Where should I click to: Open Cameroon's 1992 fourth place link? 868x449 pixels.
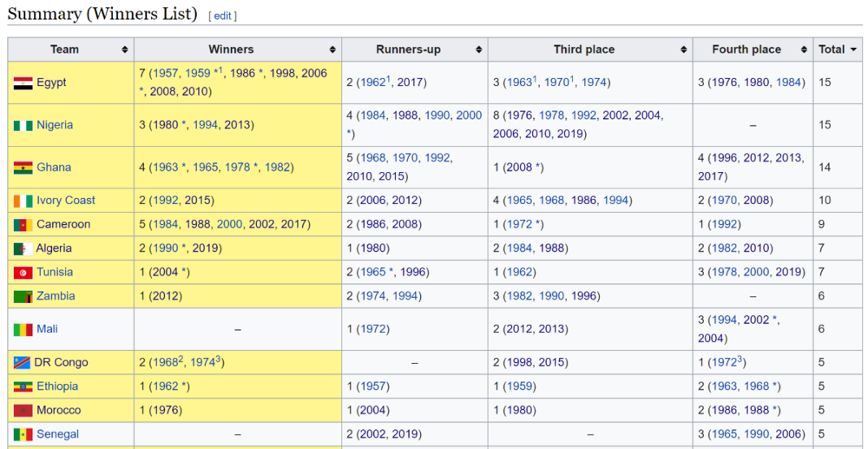point(722,224)
